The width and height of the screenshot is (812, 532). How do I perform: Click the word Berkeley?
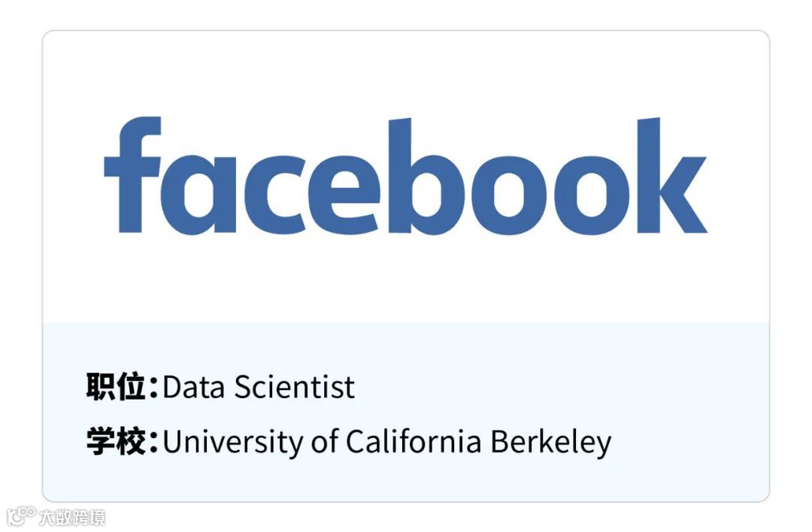pyautogui.click(x=550, y=442)
